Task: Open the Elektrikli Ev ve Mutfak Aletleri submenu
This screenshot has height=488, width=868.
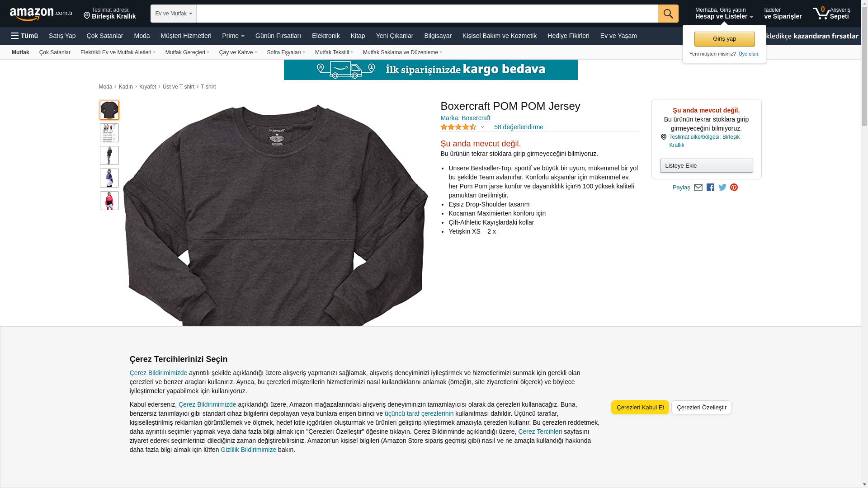Action: (118, 52)
